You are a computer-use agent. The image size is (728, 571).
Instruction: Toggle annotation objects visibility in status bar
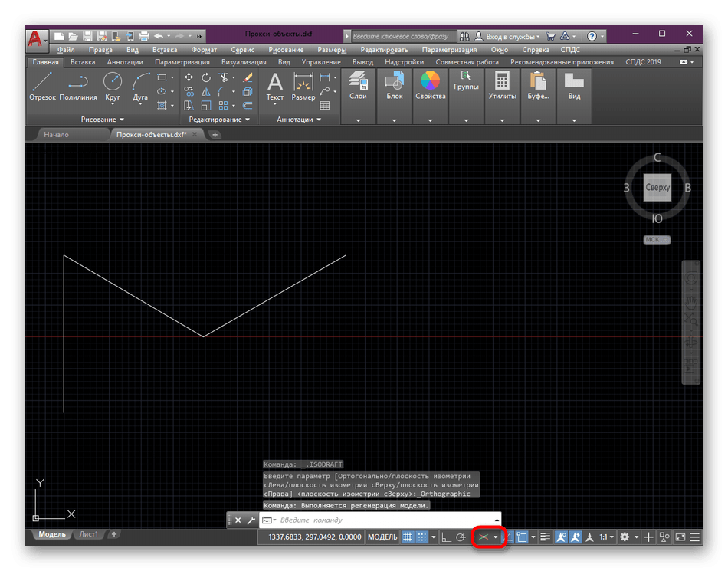tap(561, 537)
